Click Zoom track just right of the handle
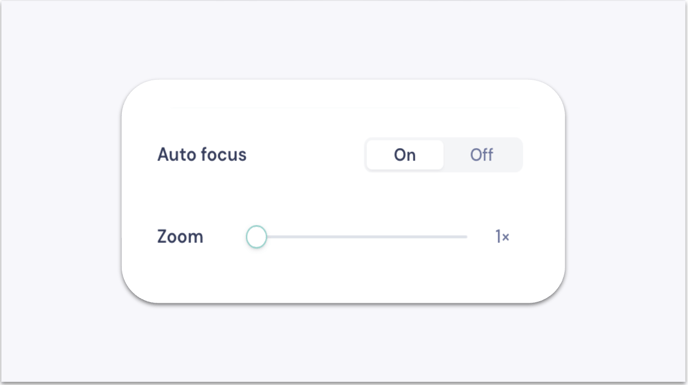Image resolution: width=688 pixels, height=385 pixels. [x=273, y=237]
